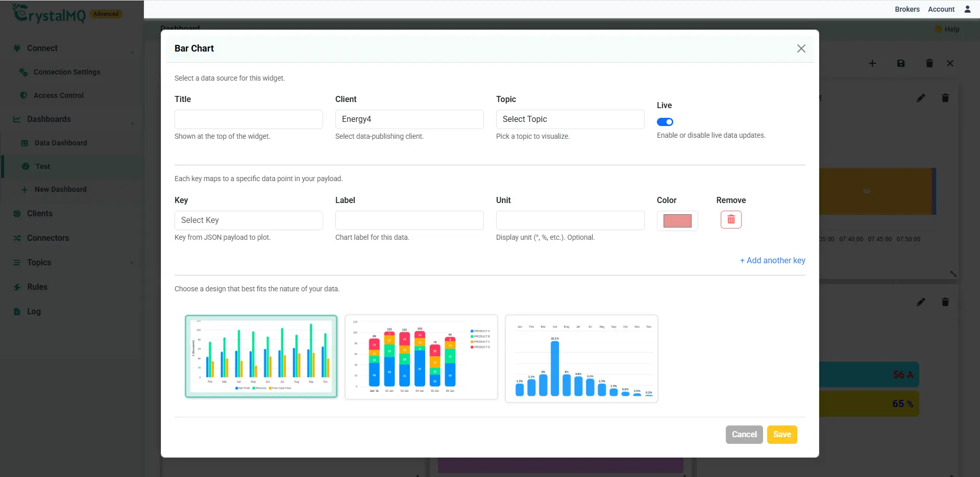Image resolution: width=980 pixels, height=477 pixels.
Task: Open the pink Color swatch picker
Action: [x=677, y=221]
